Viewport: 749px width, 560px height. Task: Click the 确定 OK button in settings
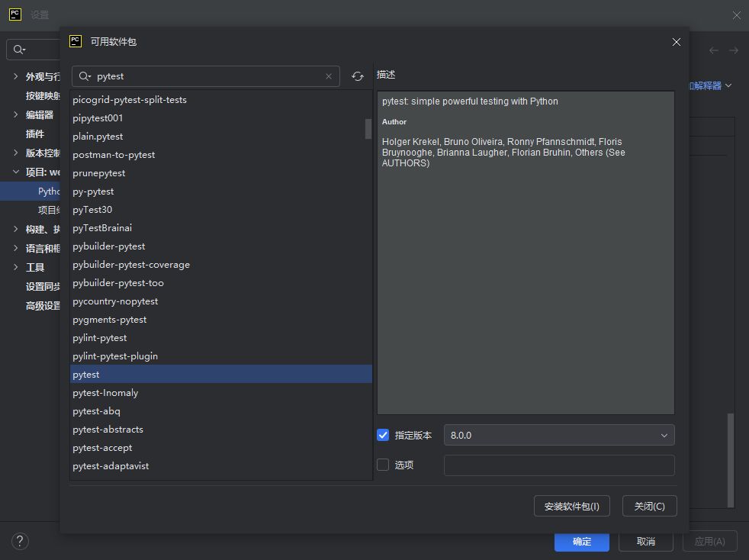[581, 542]
